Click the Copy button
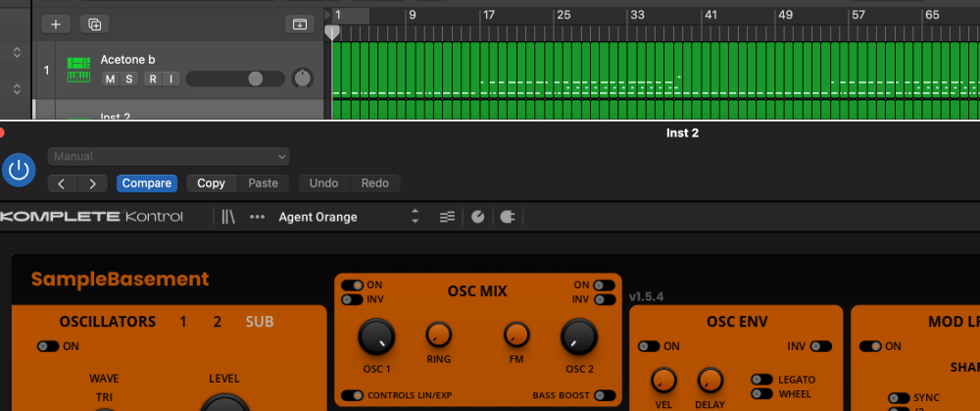Viewport: 980px width, 411px height. (x=212, y=183)
